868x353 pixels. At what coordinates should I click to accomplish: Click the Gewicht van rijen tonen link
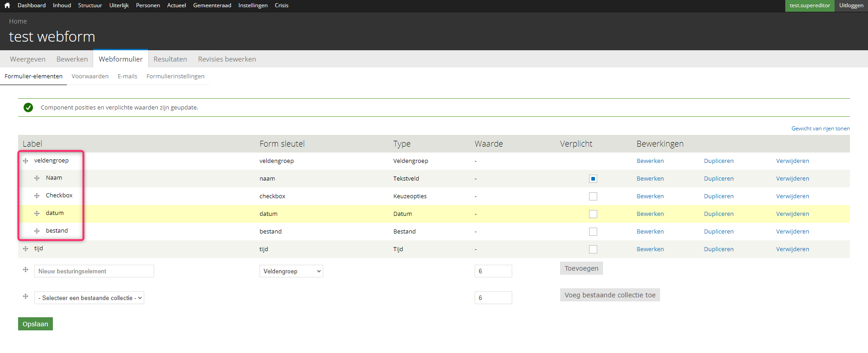(x=820, y=129)
